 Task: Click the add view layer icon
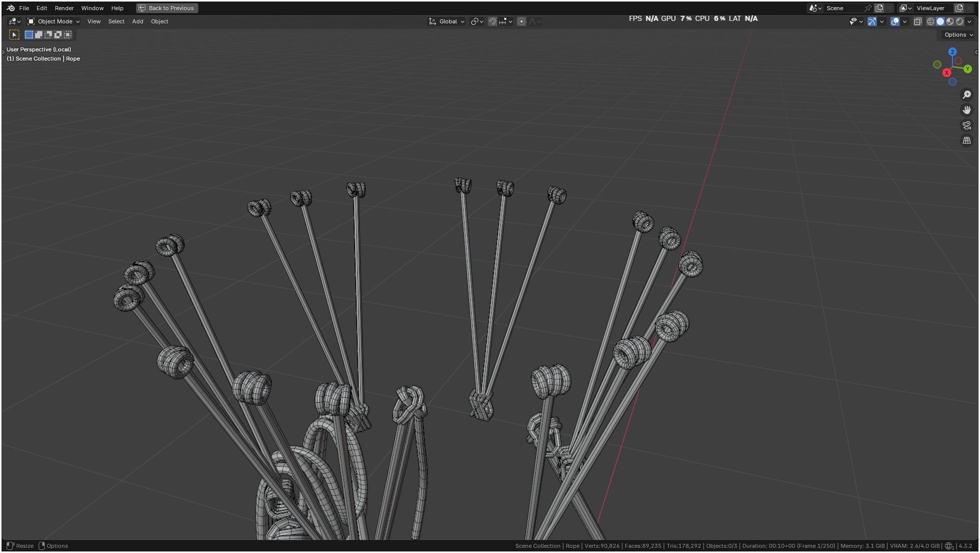959,8
